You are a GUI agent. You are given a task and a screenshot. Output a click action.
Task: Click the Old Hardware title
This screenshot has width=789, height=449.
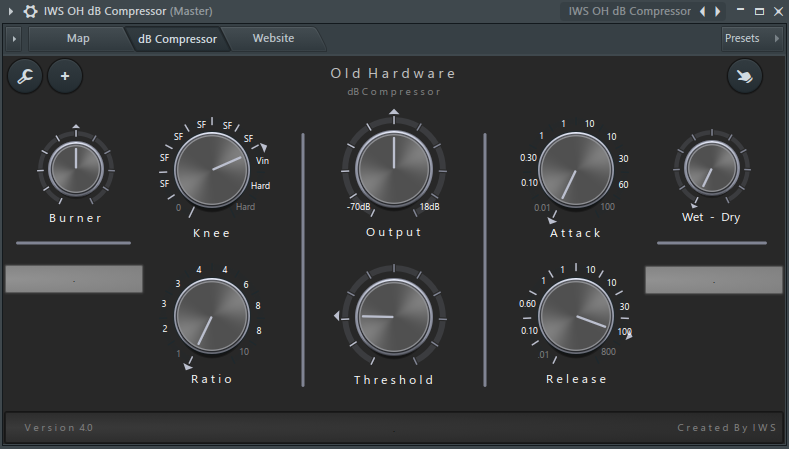point(393,73)
